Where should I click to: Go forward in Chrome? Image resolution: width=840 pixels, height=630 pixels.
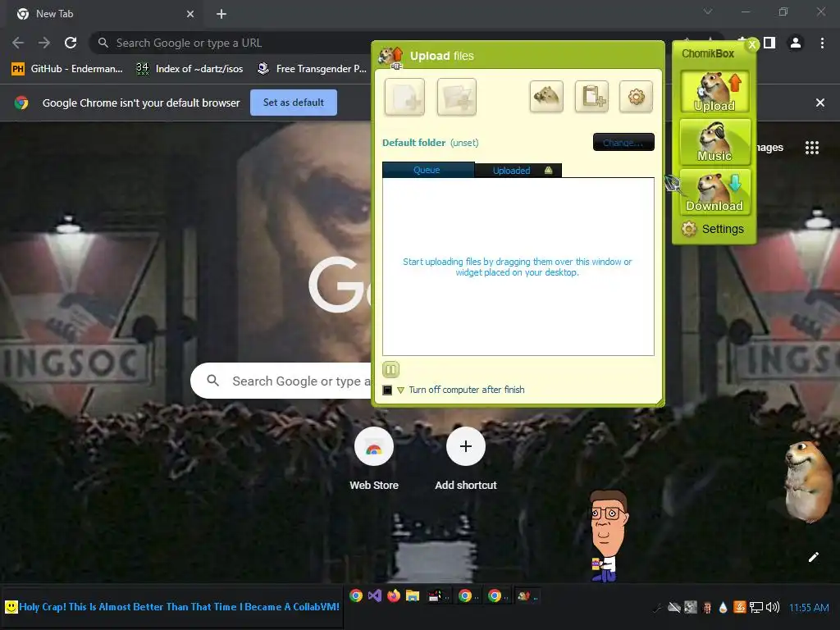pyautogui.click(x=44, y=43)
